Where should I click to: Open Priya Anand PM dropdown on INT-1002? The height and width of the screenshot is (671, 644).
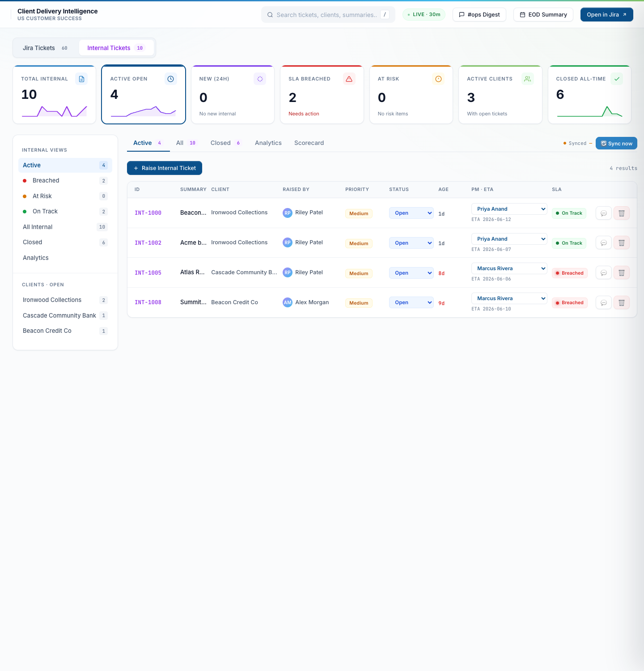(509, 239)
